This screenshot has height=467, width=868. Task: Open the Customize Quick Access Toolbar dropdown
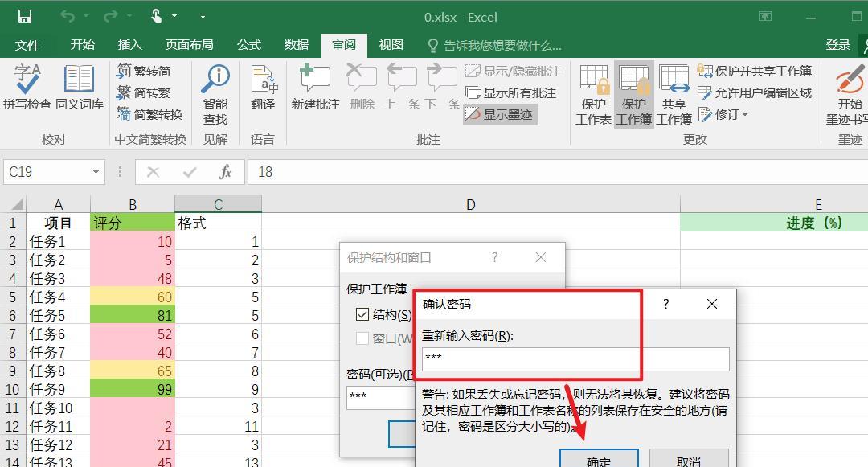203,17
